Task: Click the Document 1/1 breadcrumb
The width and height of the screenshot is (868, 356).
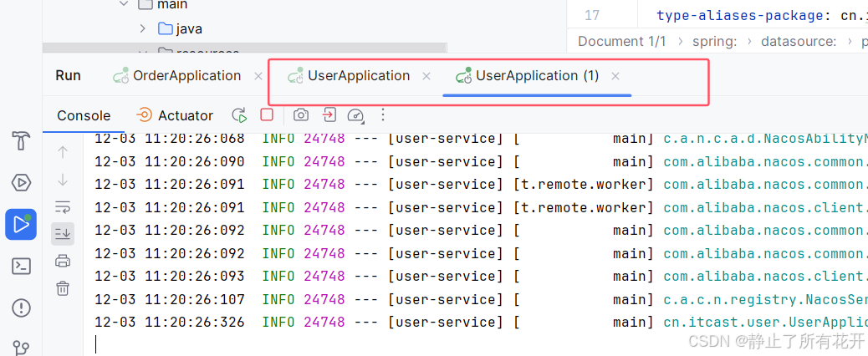Action: click(621, 42)
